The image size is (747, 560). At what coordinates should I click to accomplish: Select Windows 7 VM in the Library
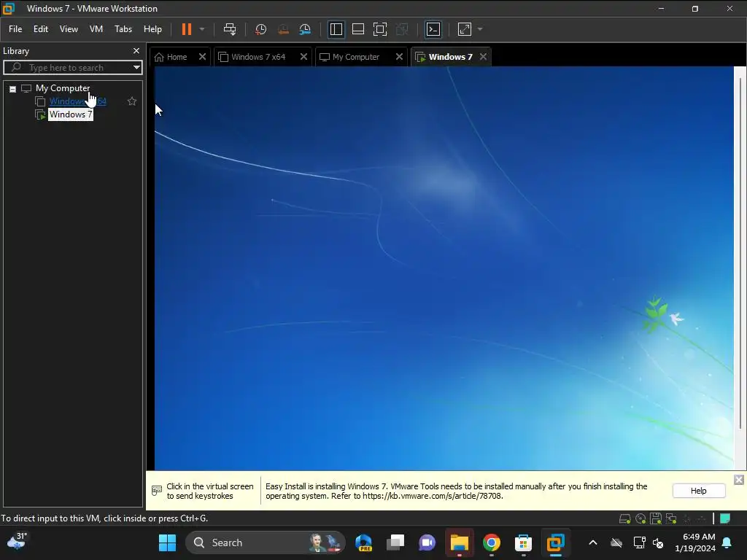pyautogui.click(x=71, y=114)
